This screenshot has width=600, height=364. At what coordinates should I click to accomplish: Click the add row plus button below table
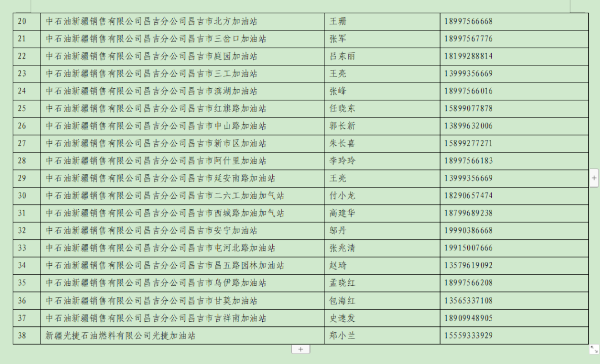point(301,349)
